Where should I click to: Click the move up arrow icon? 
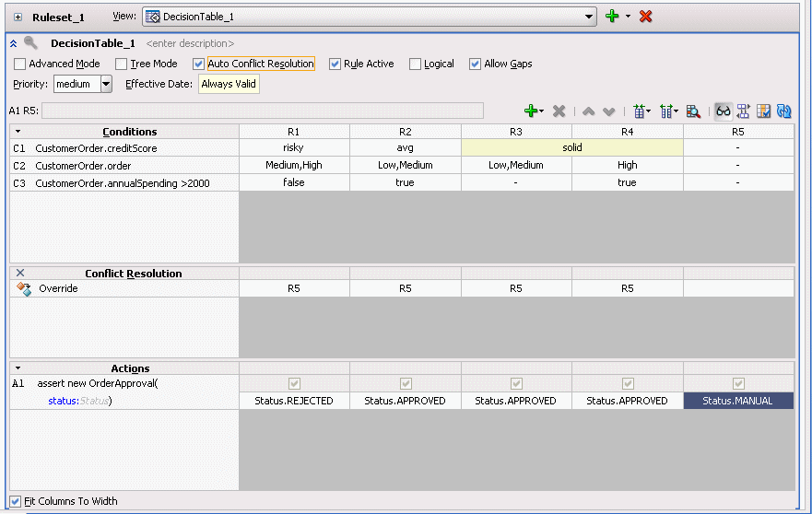(588, 111)
